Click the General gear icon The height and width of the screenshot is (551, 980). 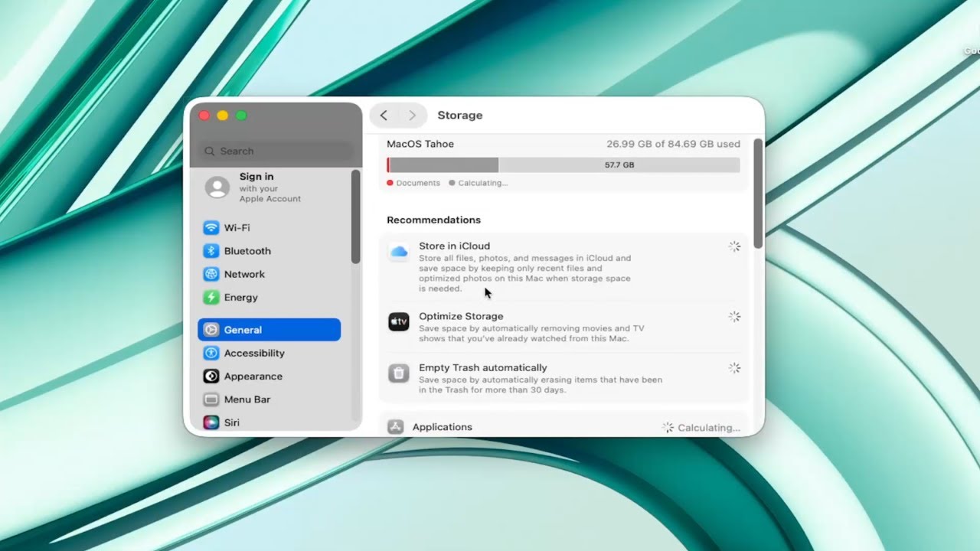point(211,330)
